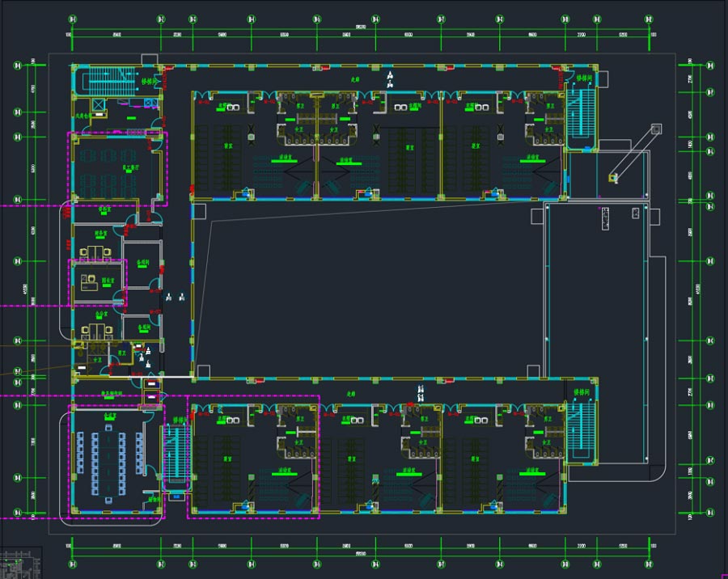Click the topmost axis bubble on the left column
This screenshot has height=579, width=728.
18,66
